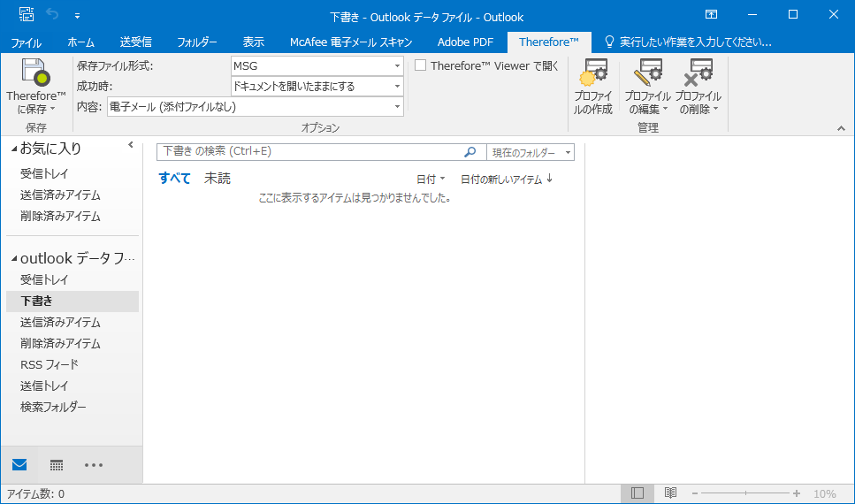The height and width of the screenshot is (504, 855).
Task: Switch to the 表示 tab
Action: [254, 42]
